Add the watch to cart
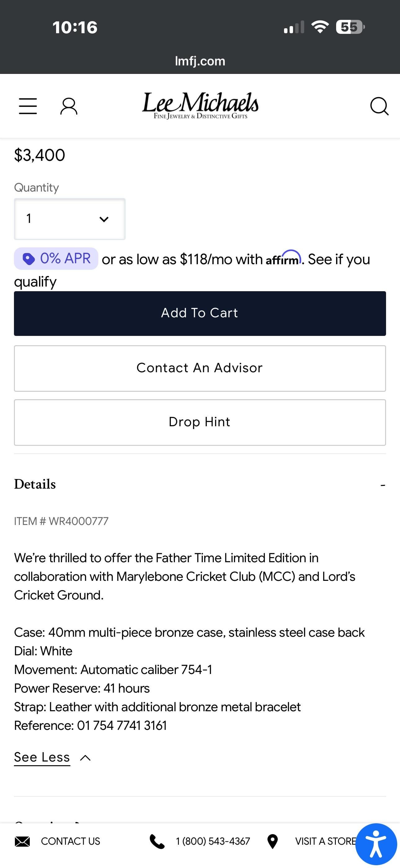 pos(200,313)
